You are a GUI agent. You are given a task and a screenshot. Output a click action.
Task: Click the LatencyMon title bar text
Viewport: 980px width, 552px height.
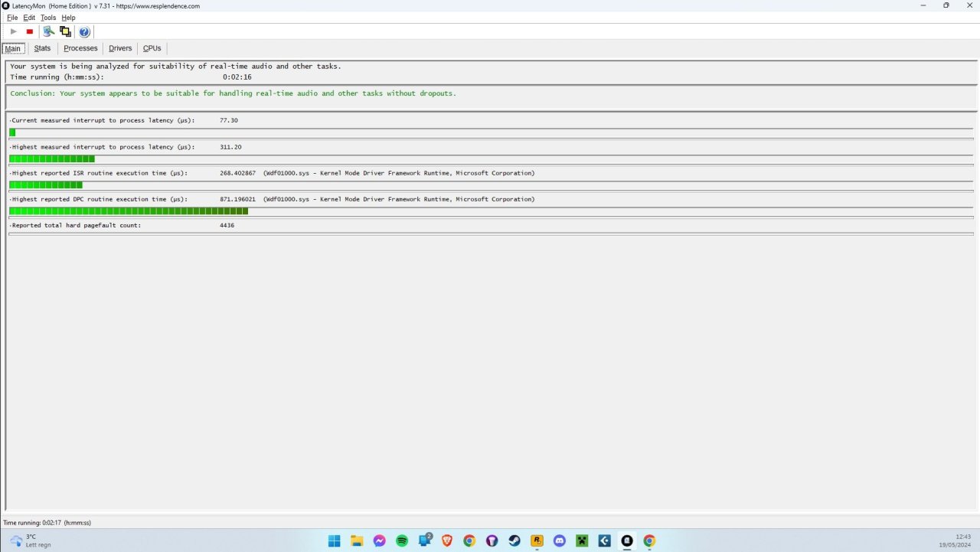[106, 5]
